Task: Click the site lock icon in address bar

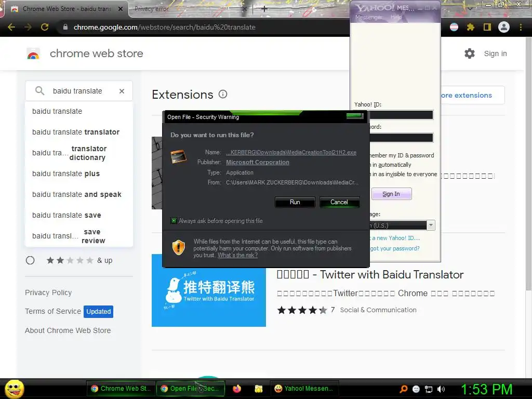Action: [65, 27]
